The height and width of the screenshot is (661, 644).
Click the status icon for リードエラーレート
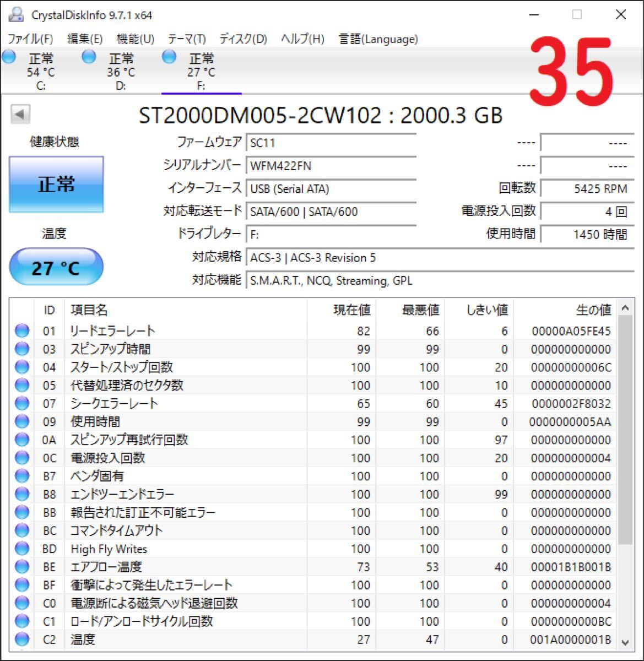(22, 330)
